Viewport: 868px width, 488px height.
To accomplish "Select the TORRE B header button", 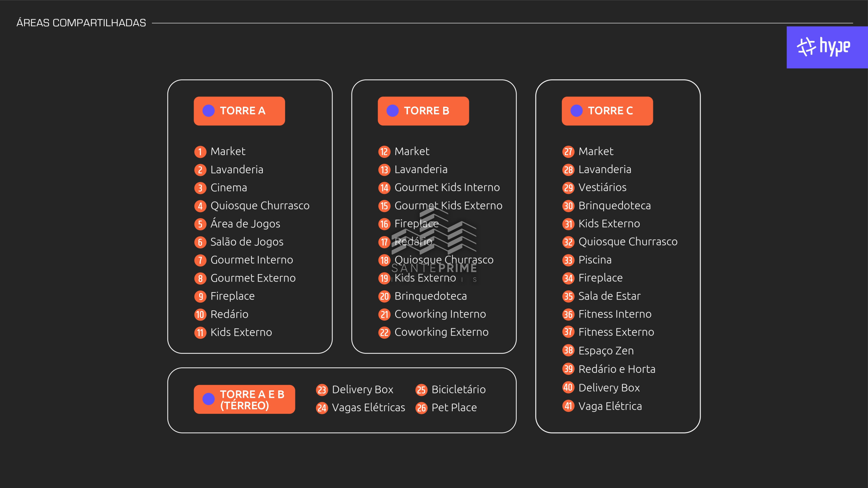I will coord(423,111).
